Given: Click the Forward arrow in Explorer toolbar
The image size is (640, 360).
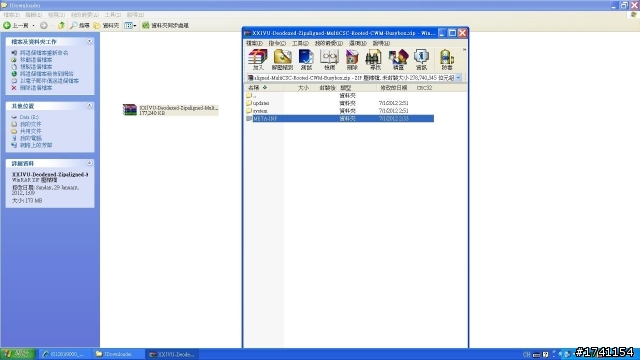Looking at the screenshot, I should pos(44,25).
